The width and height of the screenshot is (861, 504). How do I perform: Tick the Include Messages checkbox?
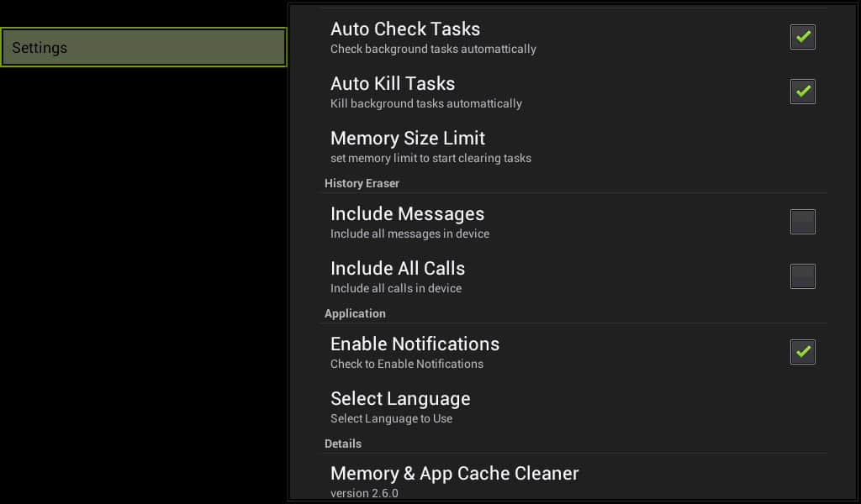pos(802,222)
